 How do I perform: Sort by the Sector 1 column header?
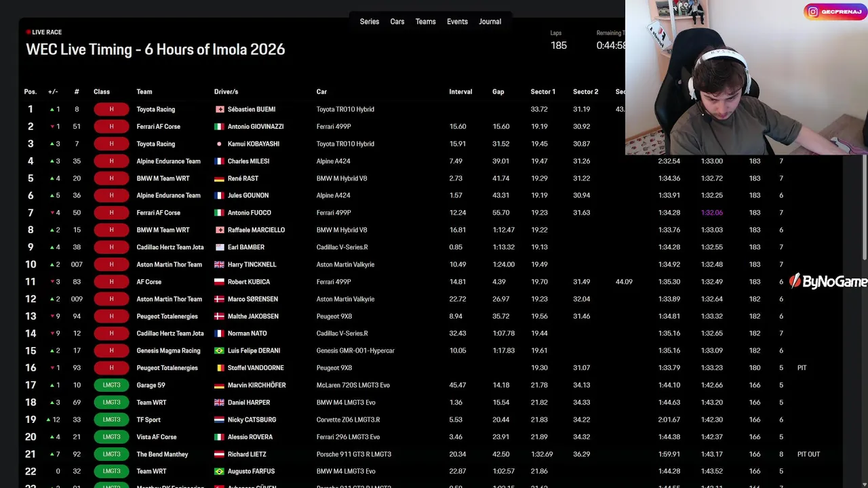(543, 91)
